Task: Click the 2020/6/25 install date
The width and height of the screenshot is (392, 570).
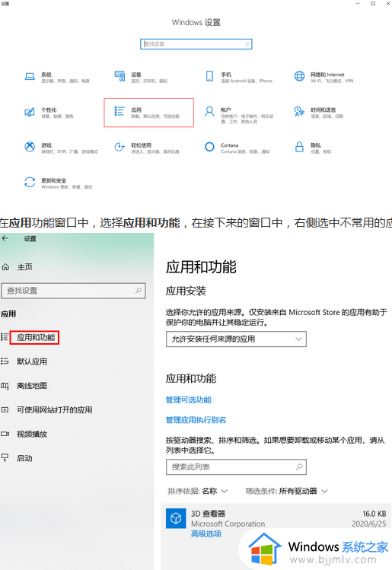Action: pos(368,524)
